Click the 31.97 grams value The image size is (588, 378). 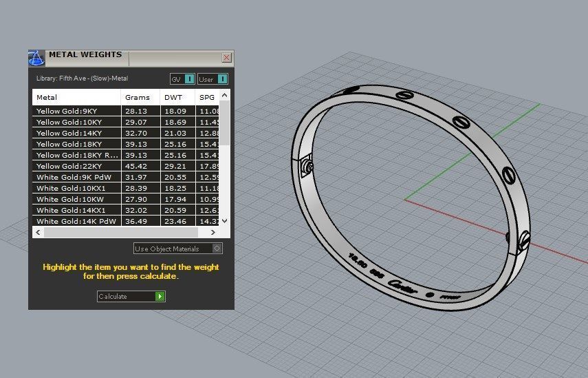pos(136,177)
